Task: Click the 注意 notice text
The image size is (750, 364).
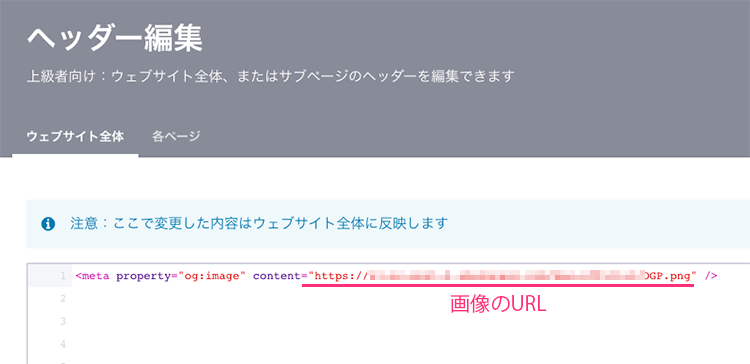Action: click(x=259, y=223)
